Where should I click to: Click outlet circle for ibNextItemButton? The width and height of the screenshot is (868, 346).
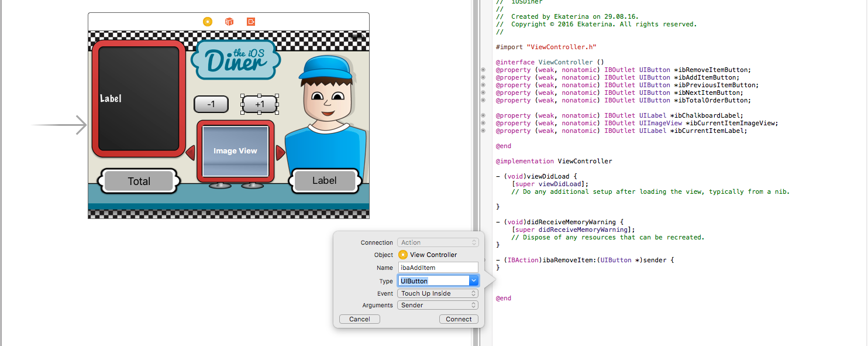(x=483, y=93)
